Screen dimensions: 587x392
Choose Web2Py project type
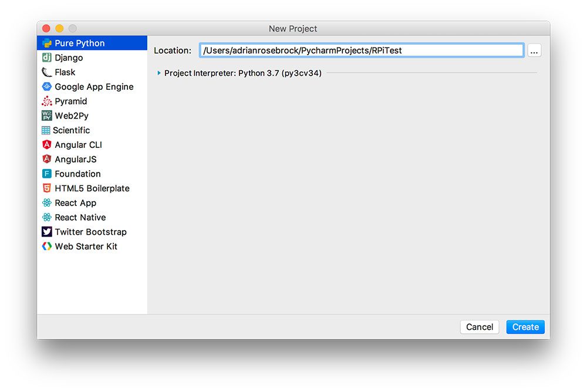coord(92,116)
